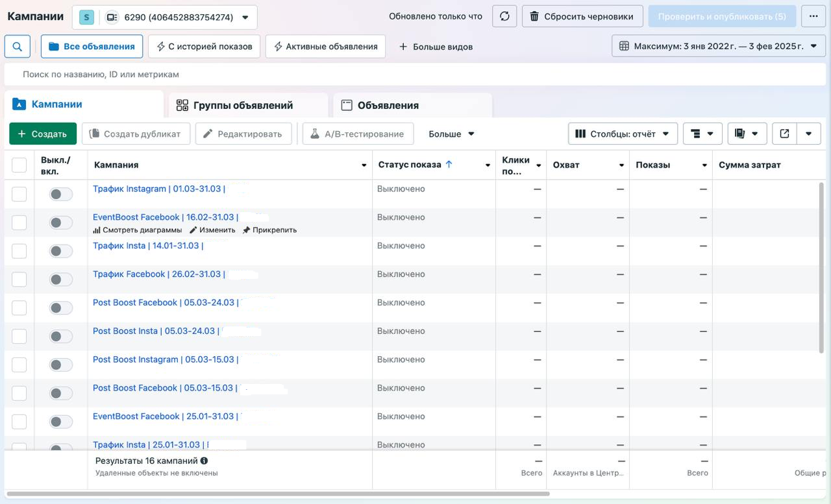Open Столбцы: отчёт columns dropdown
Viewport: 831px width, 504px height.
coord(623,134)
